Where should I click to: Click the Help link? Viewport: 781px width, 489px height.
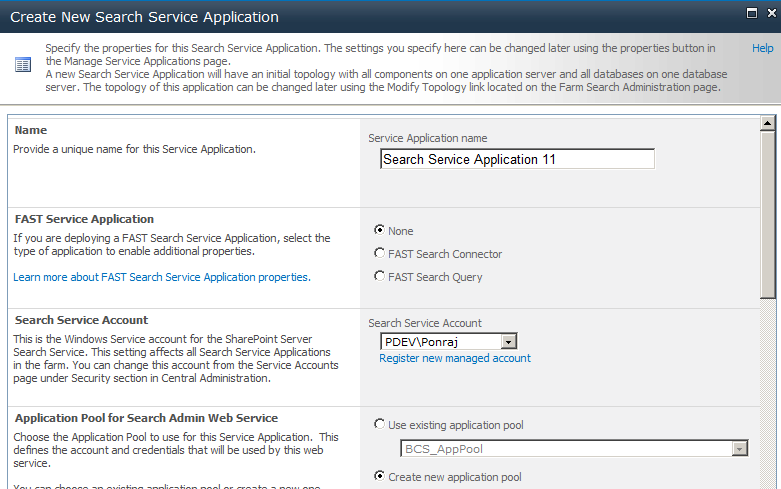coord(762,48)
